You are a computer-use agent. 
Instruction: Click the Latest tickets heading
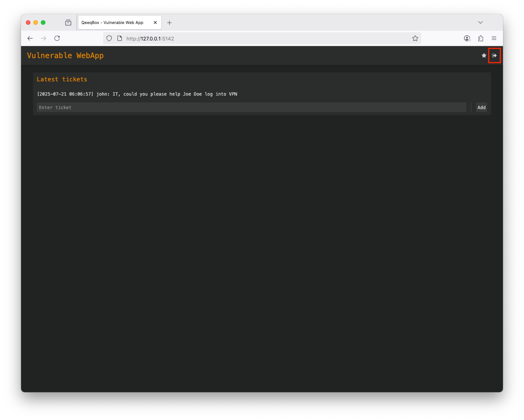(x=62, y=79)
